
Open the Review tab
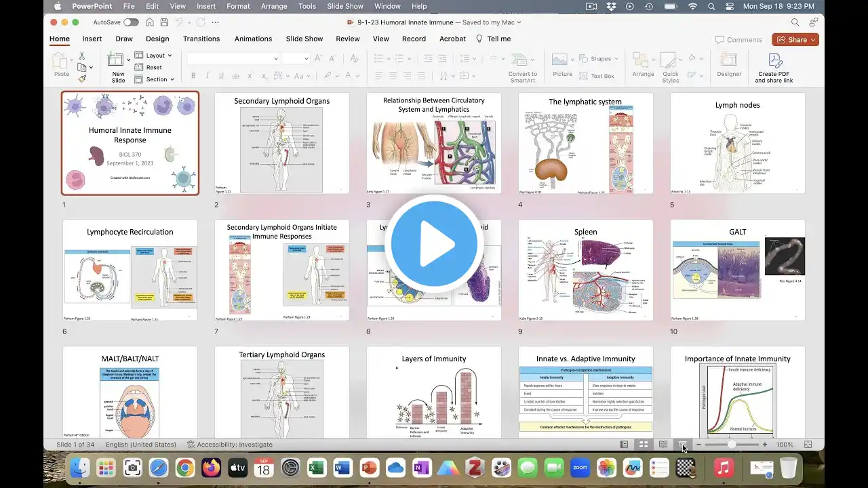pyautogui.click(x=348, y=39)
